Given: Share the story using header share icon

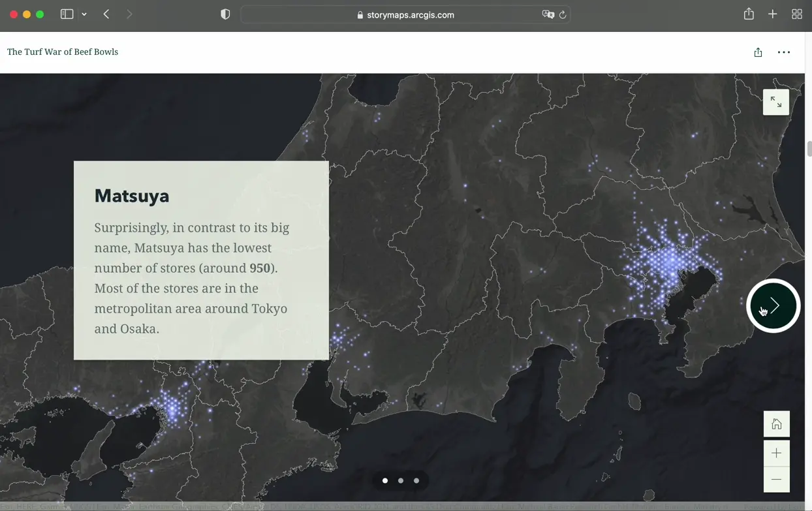Looking at the screenshot, I should coord(758,52).
